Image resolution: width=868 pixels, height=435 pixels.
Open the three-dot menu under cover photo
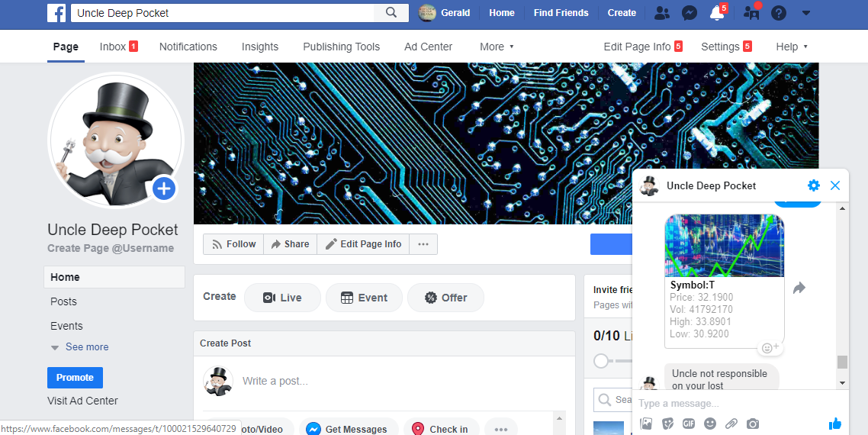[423, 243]
